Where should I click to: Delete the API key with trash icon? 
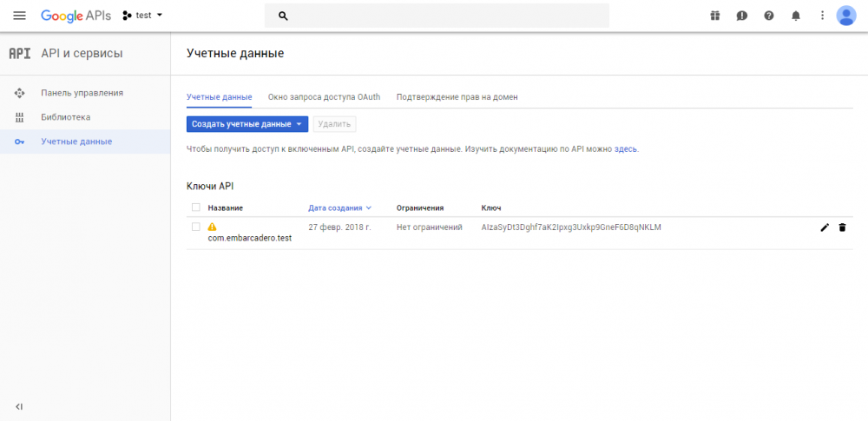point(842,227)
